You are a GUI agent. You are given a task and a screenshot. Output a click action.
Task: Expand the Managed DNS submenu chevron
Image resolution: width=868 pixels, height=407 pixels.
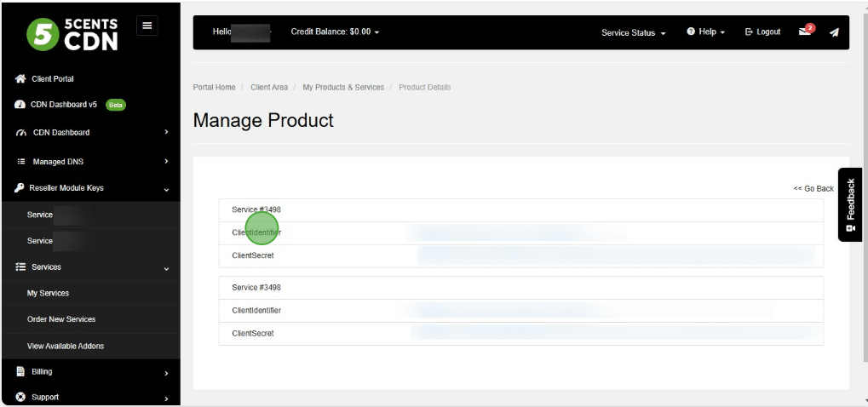166,162
